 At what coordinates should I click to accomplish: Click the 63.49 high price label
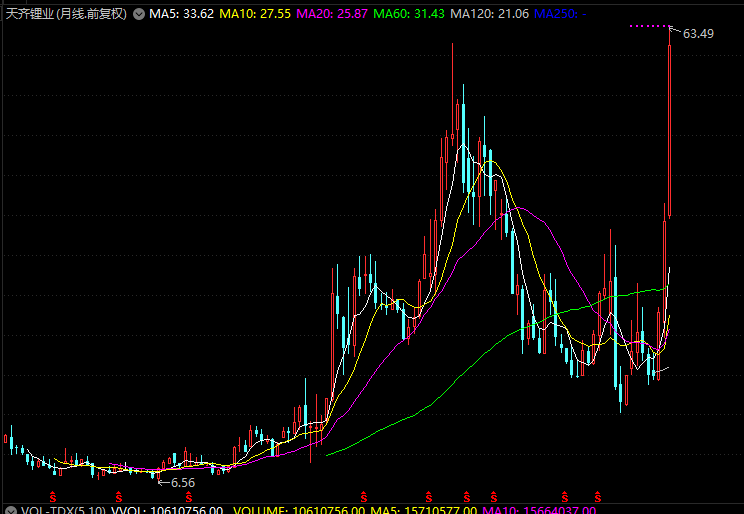tap(698, 34)
